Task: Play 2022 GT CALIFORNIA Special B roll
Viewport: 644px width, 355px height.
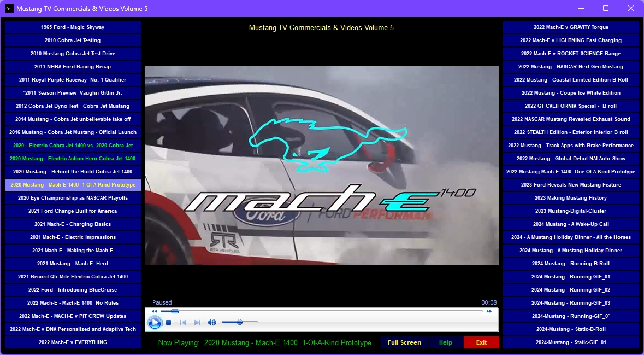Action: tap(571, 106)
